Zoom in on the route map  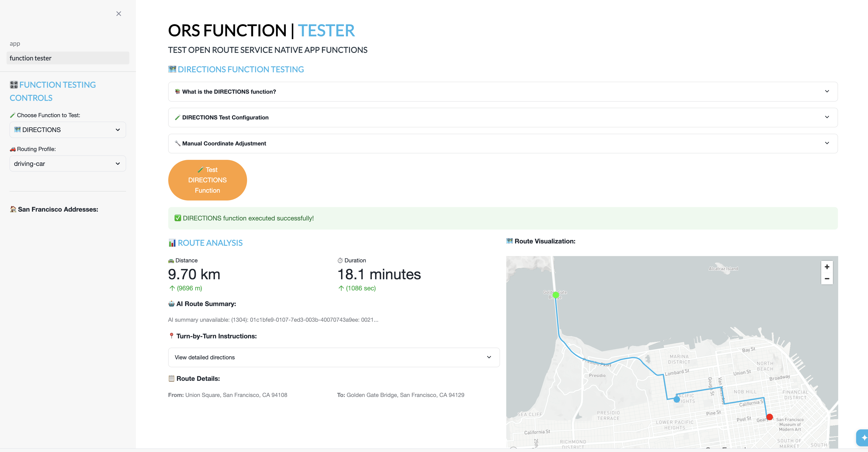pos(827,266)
